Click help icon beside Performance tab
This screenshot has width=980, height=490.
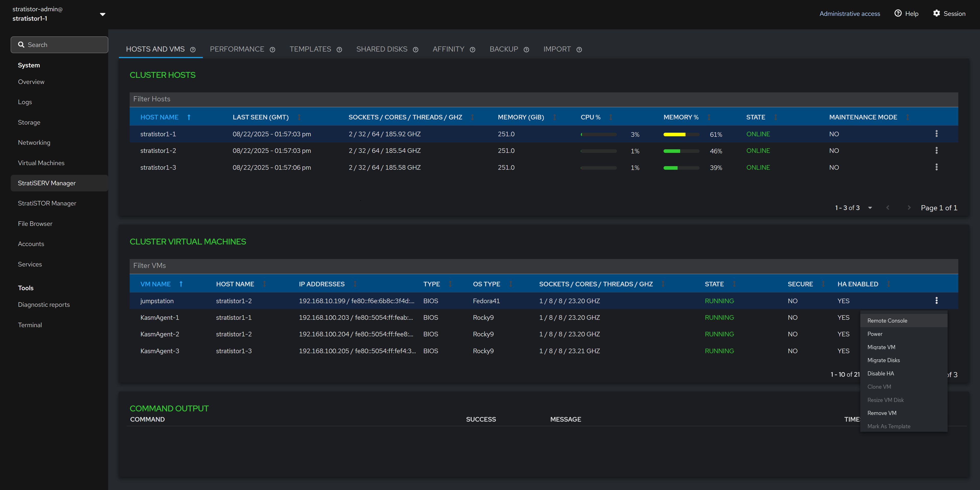click(x=272, y=50)
